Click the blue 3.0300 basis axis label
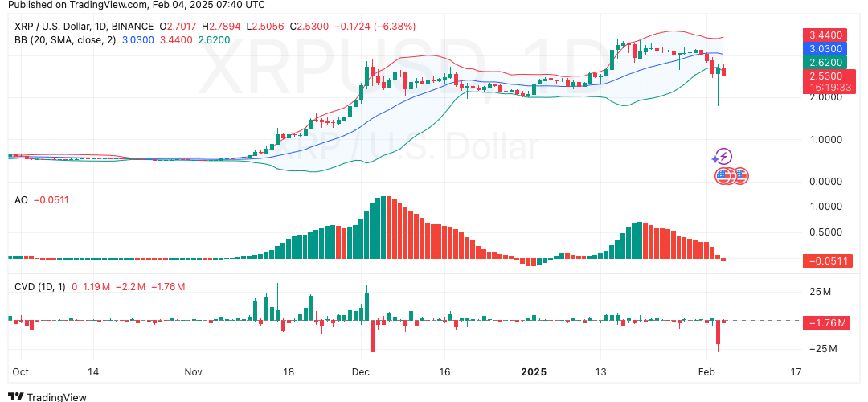Image resolution: width=868 pixels, height=402 pixels. click(826, 49)
